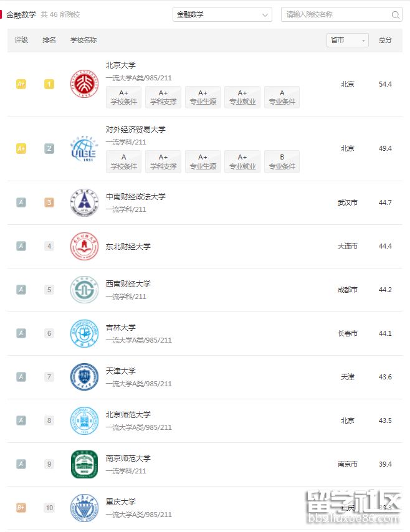410x532 pixels.
Task: Click the B 专业条件 tag for 对外经济贸易大学
Action: pos(282,161)
